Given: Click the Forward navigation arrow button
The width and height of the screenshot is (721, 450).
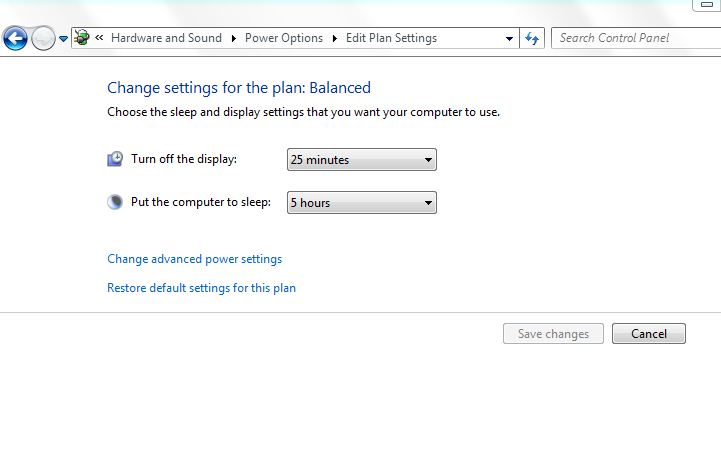Looking at the screenshot, I should [x=43, y=39].
